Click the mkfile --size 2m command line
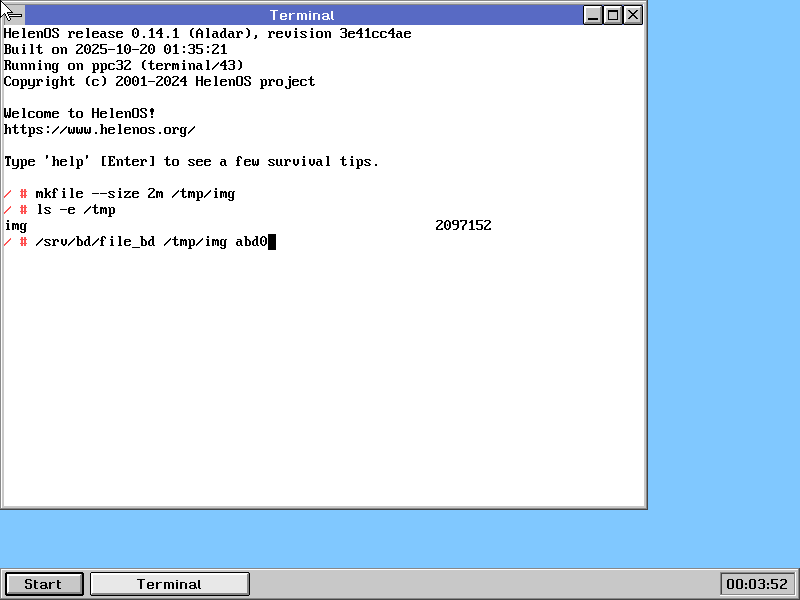This screenshot has height=600, width=800. [135, 194]
